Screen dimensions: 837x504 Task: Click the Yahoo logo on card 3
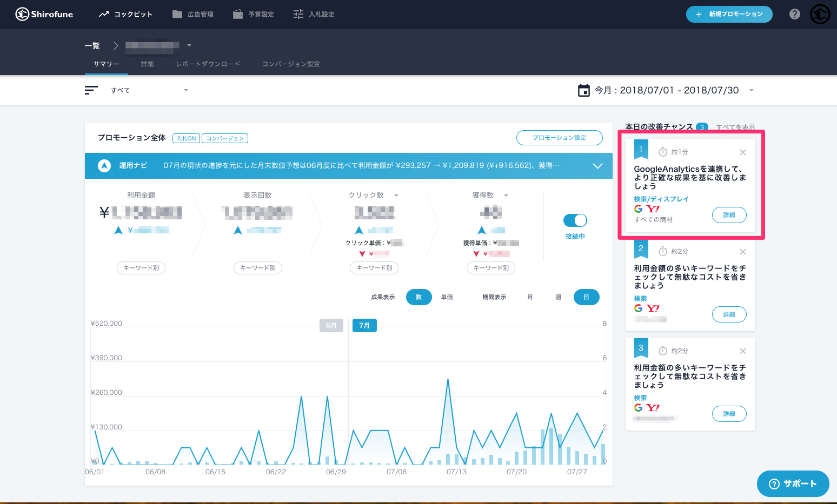653,408
